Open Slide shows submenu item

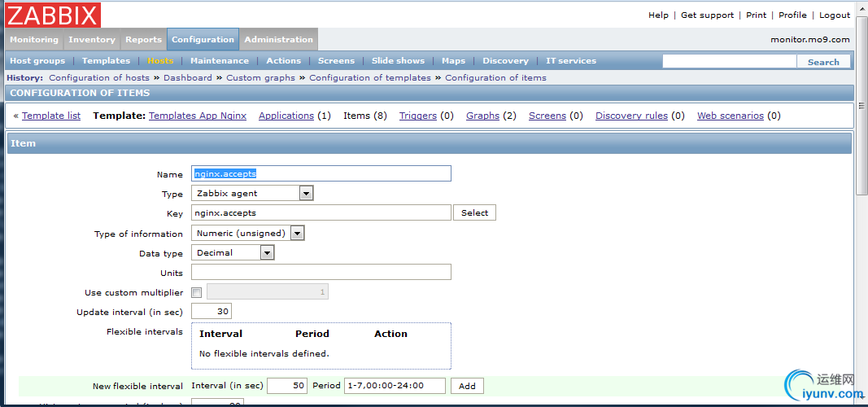[398, 61]
